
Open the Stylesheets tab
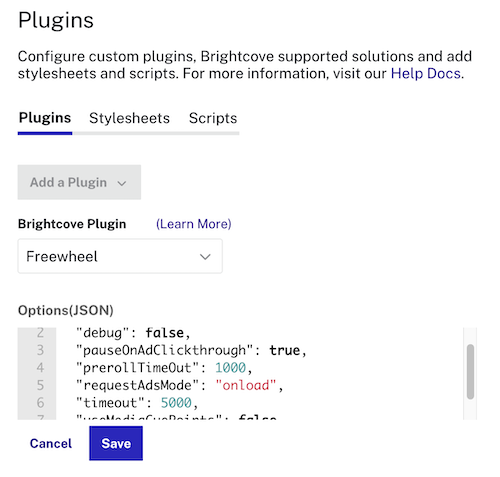click(129, 118)
